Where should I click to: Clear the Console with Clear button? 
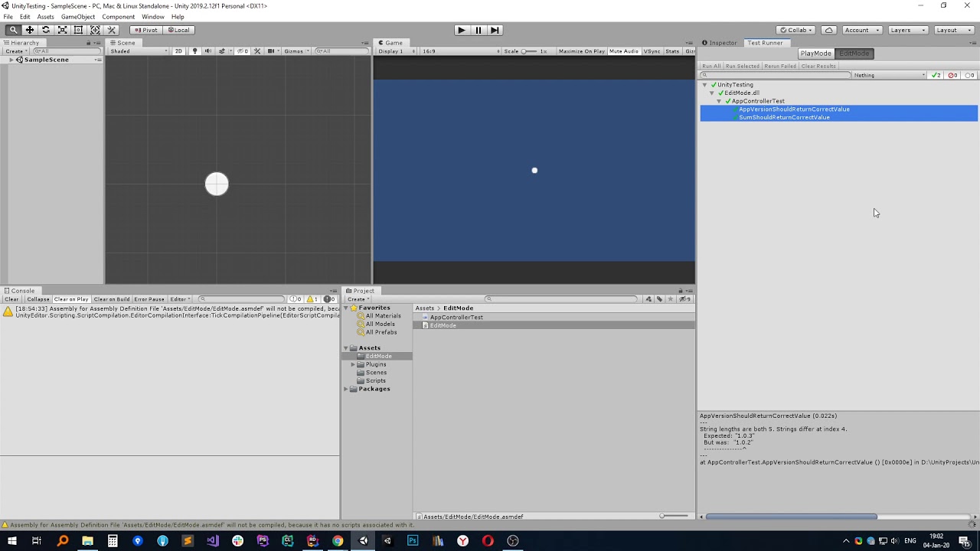(x=11, y=299)
